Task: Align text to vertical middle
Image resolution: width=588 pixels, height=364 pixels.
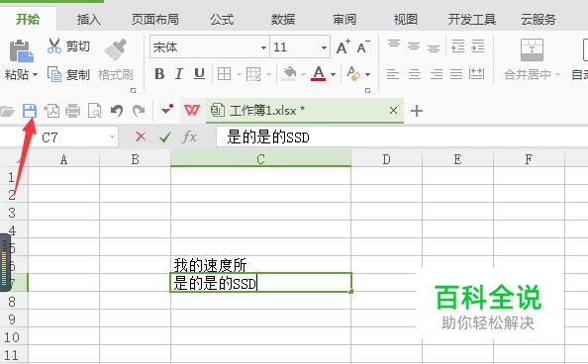Action: tap(414, 46)
